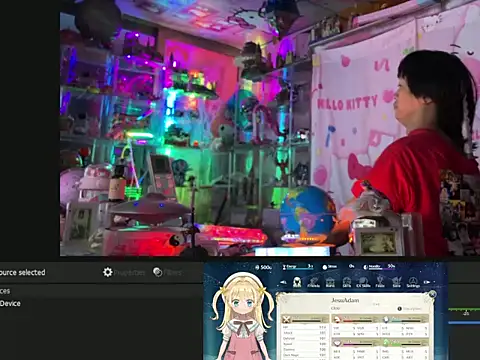Select the Speed stat row
The width and height of the screenshot is (480, 360).
(x=304, y=344)
